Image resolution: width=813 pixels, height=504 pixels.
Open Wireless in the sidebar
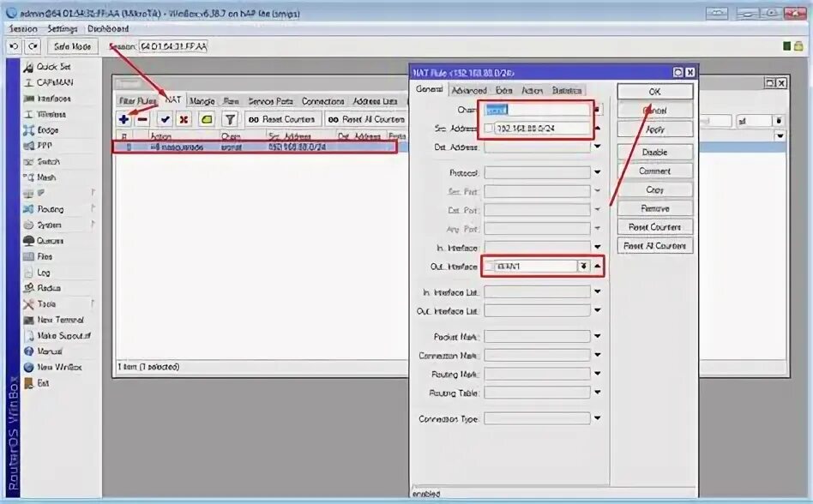point(51,114)
